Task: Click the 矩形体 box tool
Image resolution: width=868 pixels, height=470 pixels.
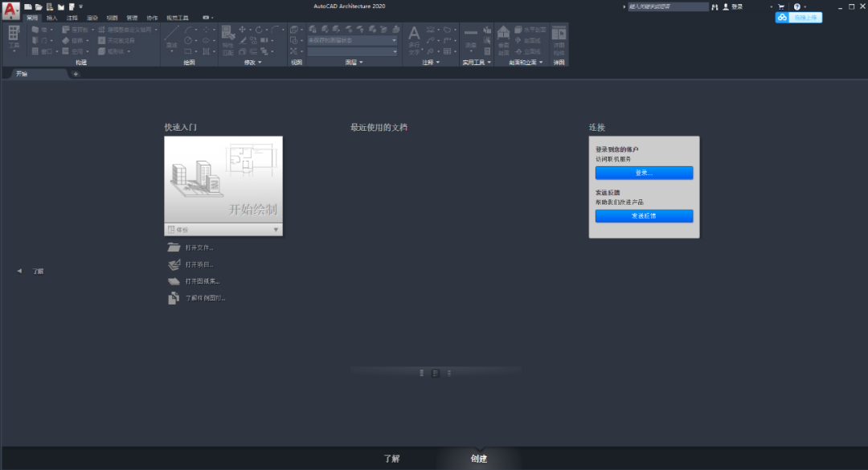Action: coord(111,51)
